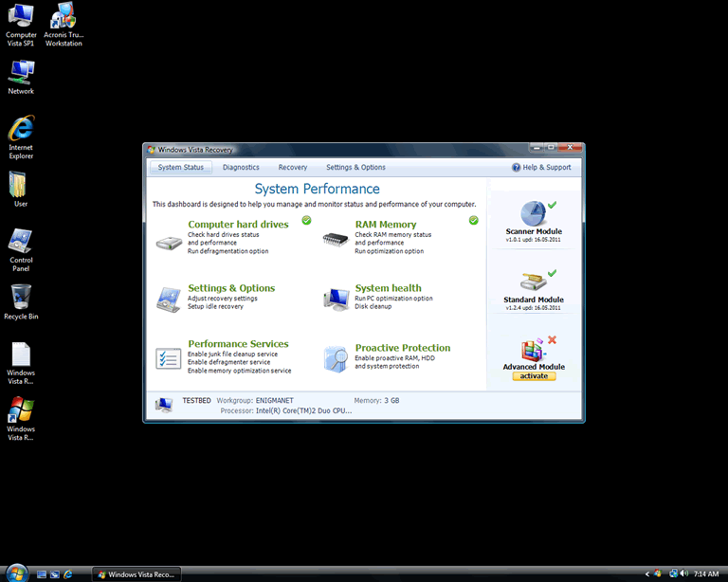Open the Standard Module icon
This screenshot has height=582, width=728.
(534, 282)
